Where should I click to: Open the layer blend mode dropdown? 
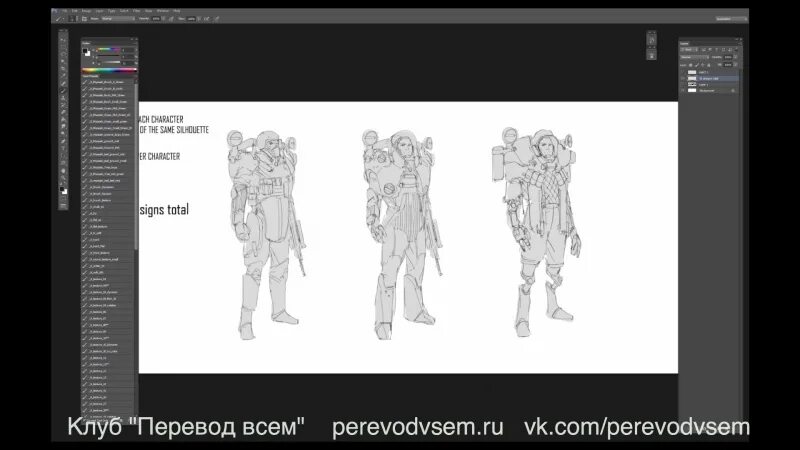pos(695,57)
